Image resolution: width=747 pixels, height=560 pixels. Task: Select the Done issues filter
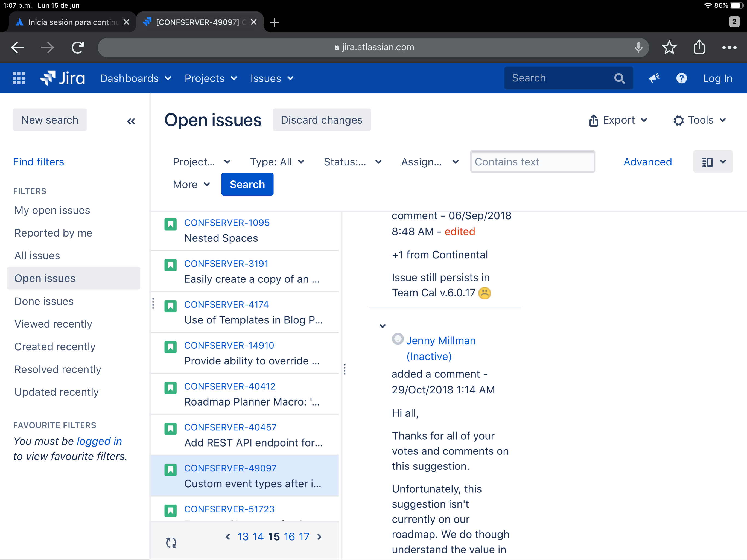pos(44,301)
